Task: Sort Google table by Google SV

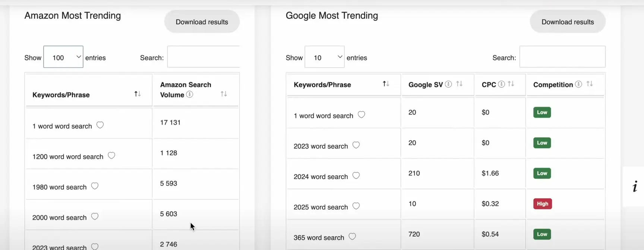Action: pyautogui.click(x=459, y=84)
